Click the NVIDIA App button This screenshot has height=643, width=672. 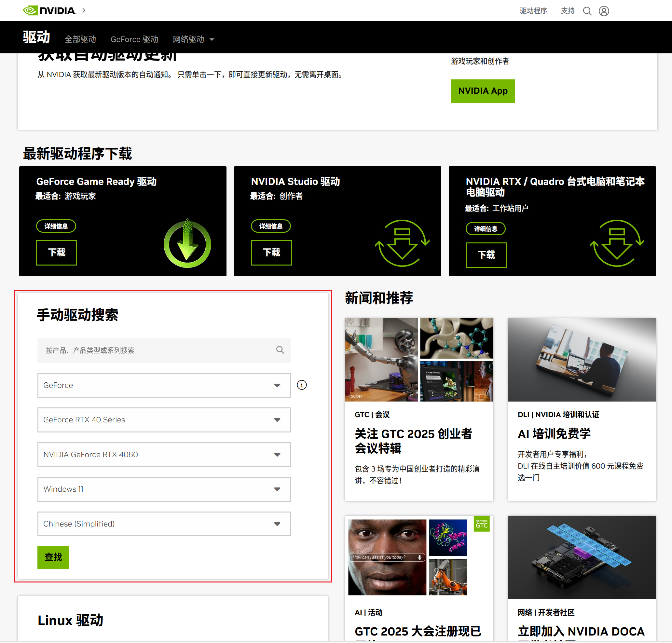tap(483, 91)
